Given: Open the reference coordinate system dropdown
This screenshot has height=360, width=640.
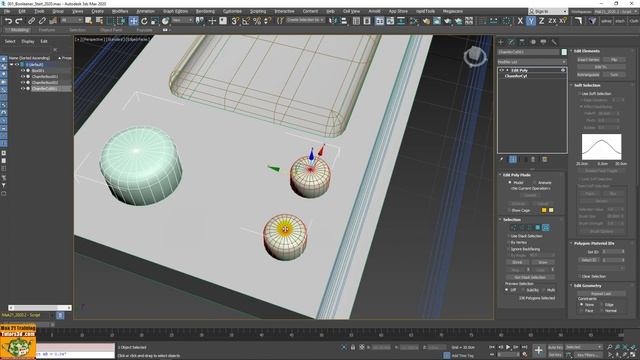Looking at the screenshot, I should pyautogui.click(x=182, y=20).
